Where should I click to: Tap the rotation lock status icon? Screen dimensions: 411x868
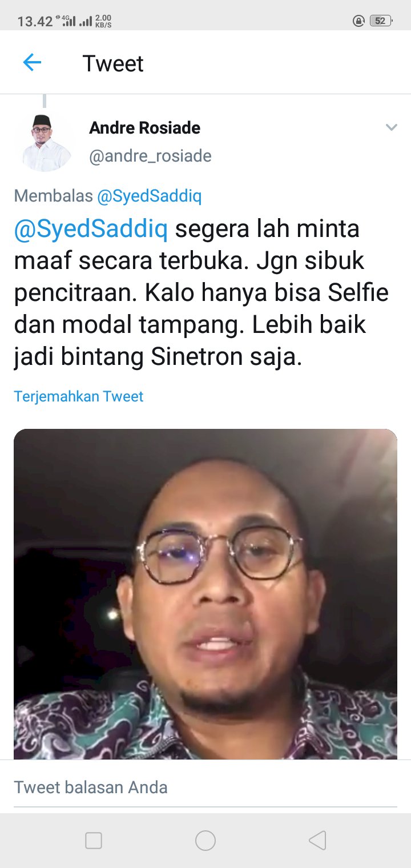359,21
